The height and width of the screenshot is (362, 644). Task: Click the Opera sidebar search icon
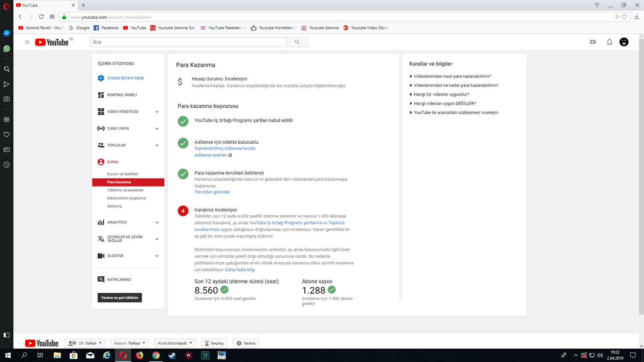[x=6, y=69]
